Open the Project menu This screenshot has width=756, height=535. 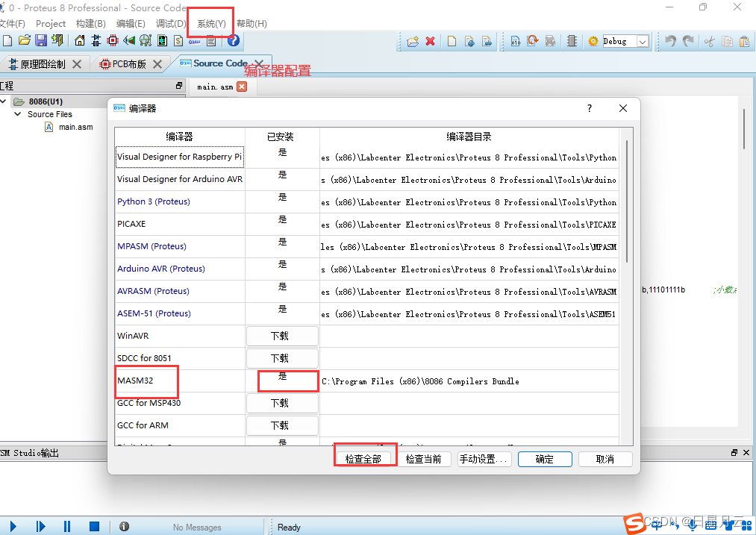pyautogui.click(x=51, y=24)
